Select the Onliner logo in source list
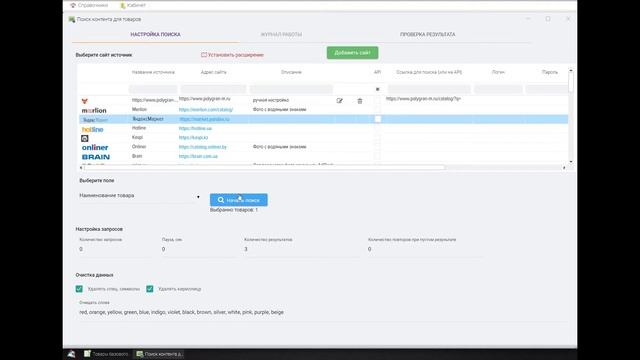 pos(95,147)
